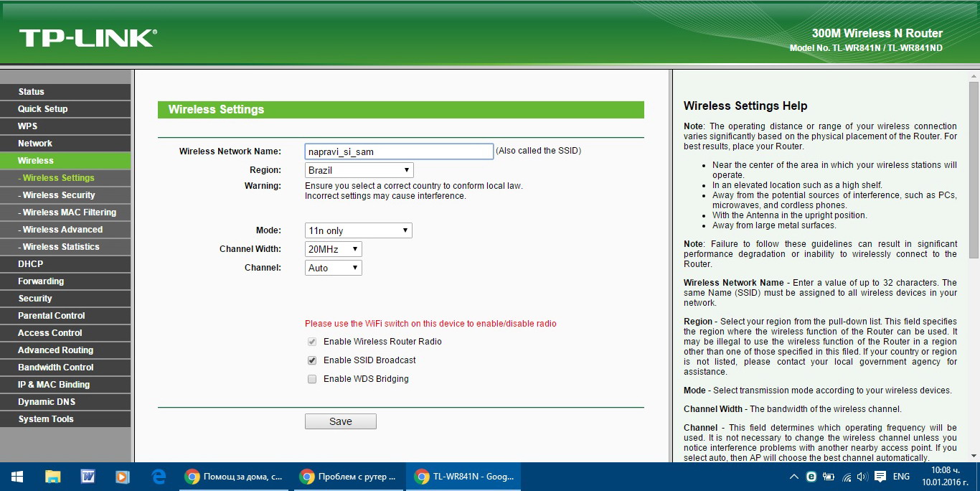Switch to the Проблем с рутер Chrome window
Image resolution: width=980 pixels, height=491 pixels.
348,477
